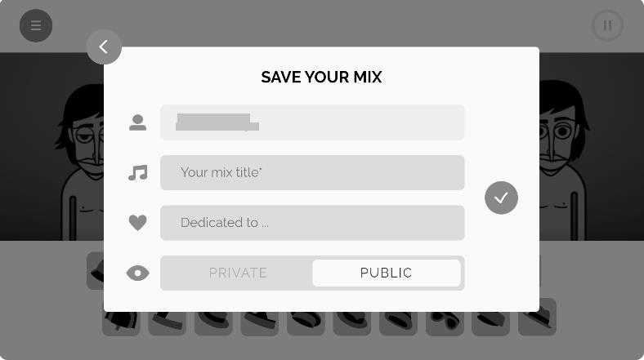Click the heart dedication icon

pyautogui.click(x=137, y=223)
